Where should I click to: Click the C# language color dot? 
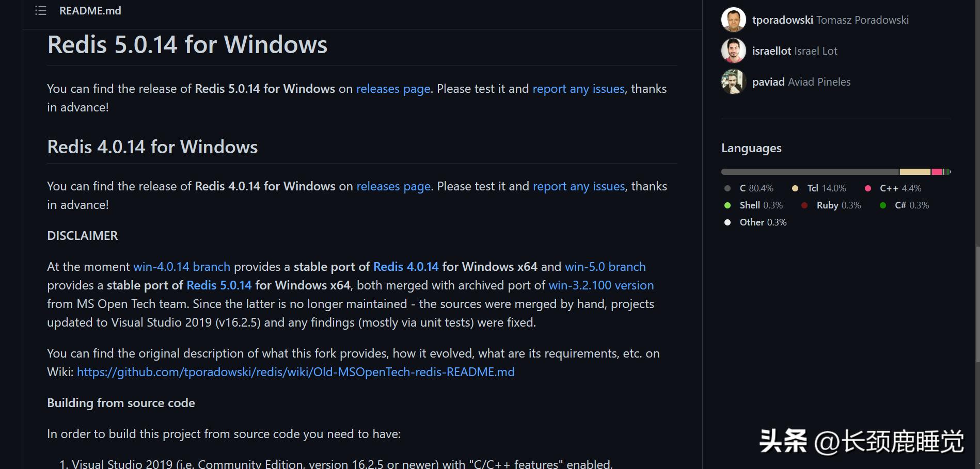[883, 205]
